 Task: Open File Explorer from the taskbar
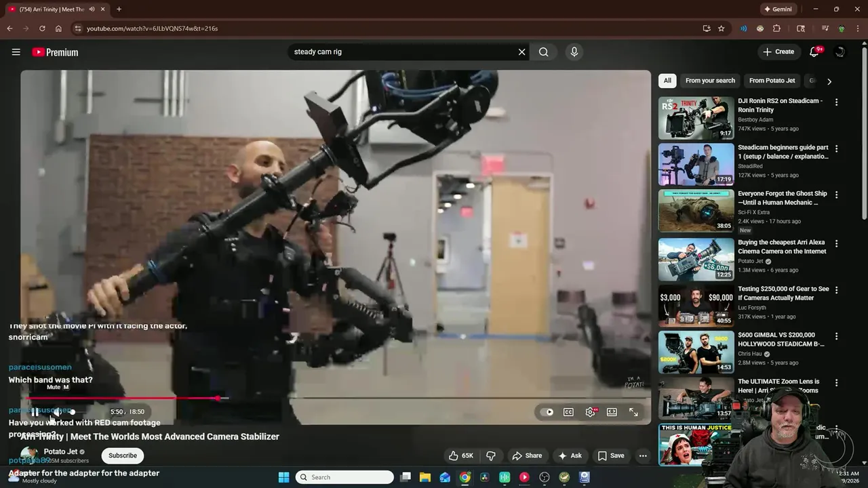[x=425, y=477]
